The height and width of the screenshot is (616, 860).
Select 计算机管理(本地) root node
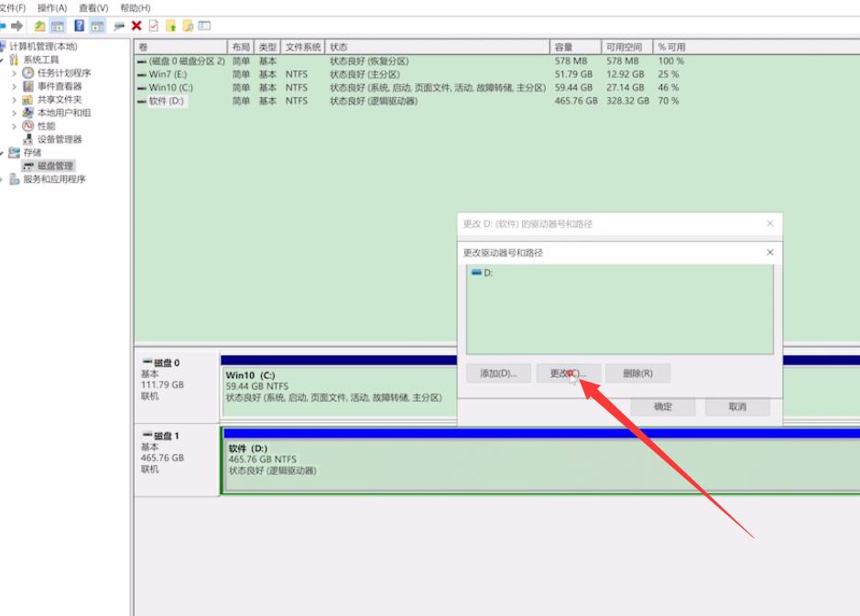click(x=43, y=46)
